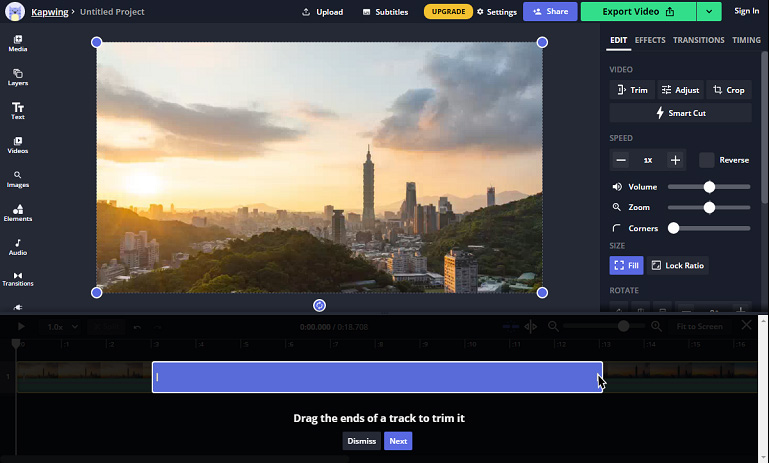Open the Media panel in sidebar
This screenshot has height=463, width=769.
[18, 43]
